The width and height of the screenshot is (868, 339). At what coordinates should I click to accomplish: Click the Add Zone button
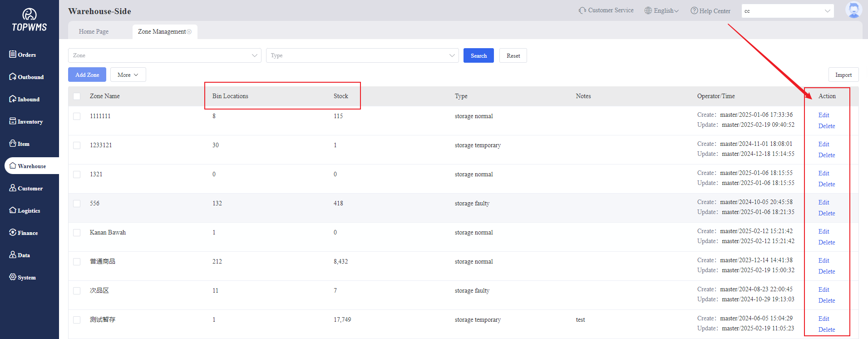coord(87,75)
